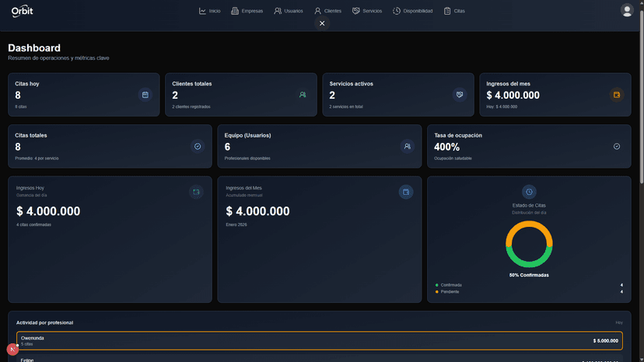Click 'Profesionales disponibles' text

point(247,158)
